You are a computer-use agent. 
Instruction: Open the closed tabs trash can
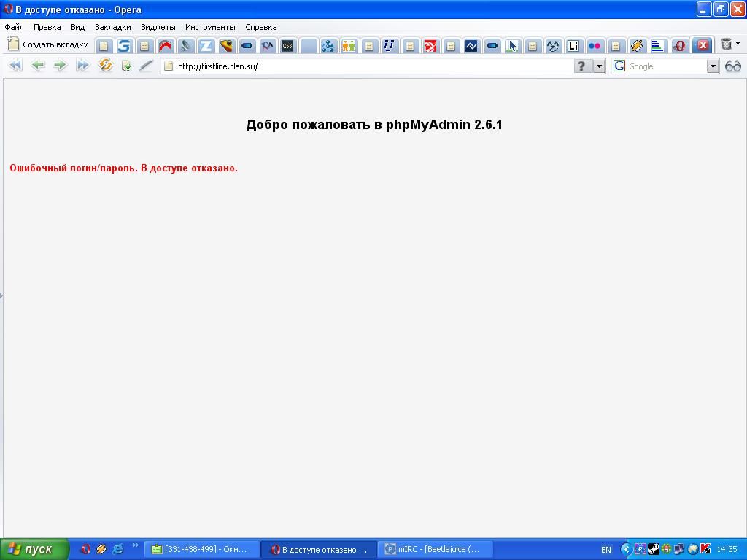click(726, 44)
